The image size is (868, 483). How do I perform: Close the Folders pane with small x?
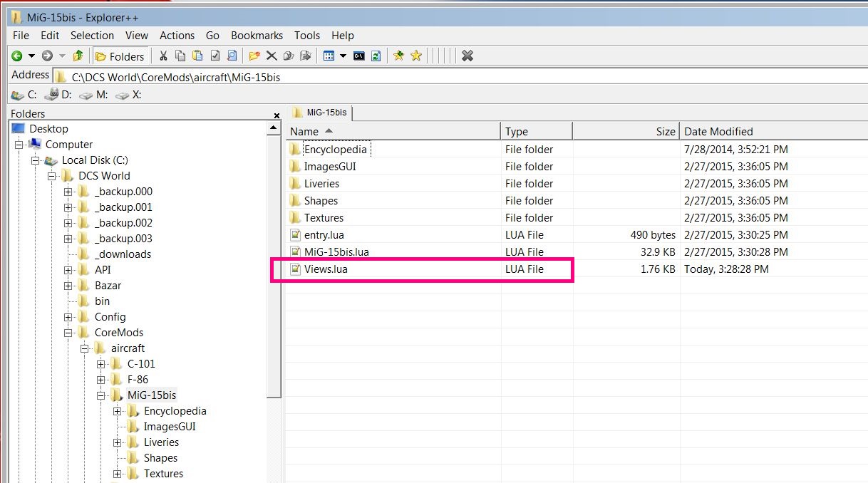(277, 115)
